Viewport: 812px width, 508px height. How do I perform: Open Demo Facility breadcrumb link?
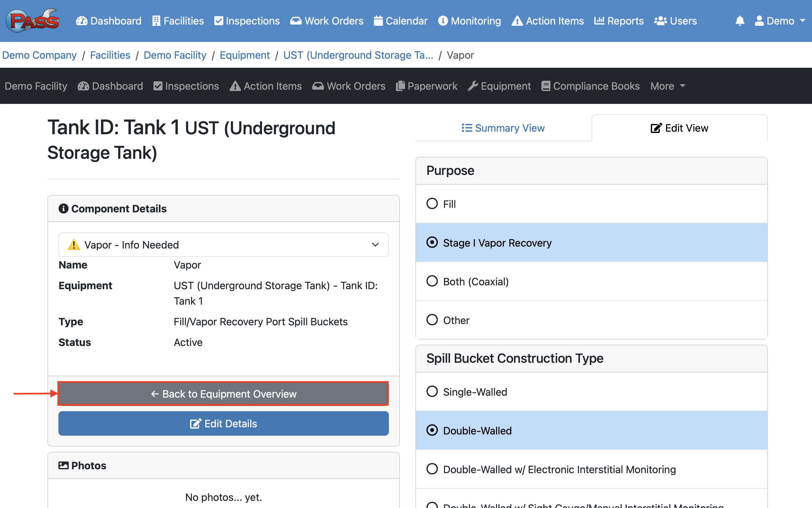click(175, 55)
